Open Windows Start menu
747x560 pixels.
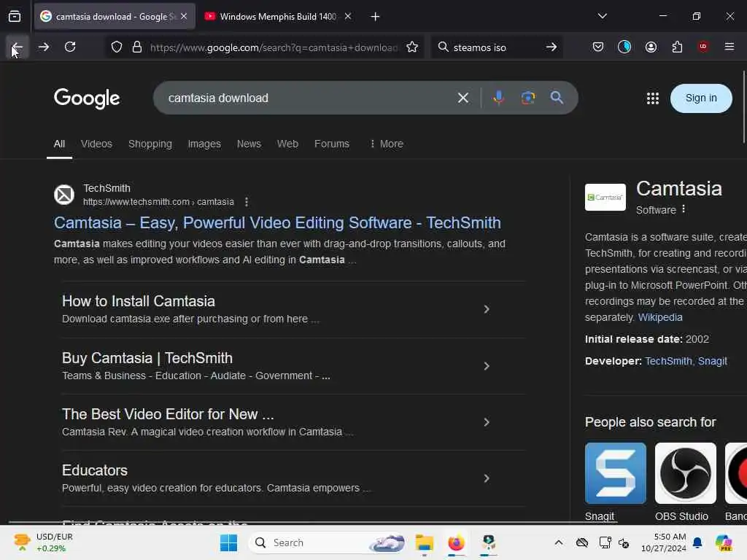(228, 542)
